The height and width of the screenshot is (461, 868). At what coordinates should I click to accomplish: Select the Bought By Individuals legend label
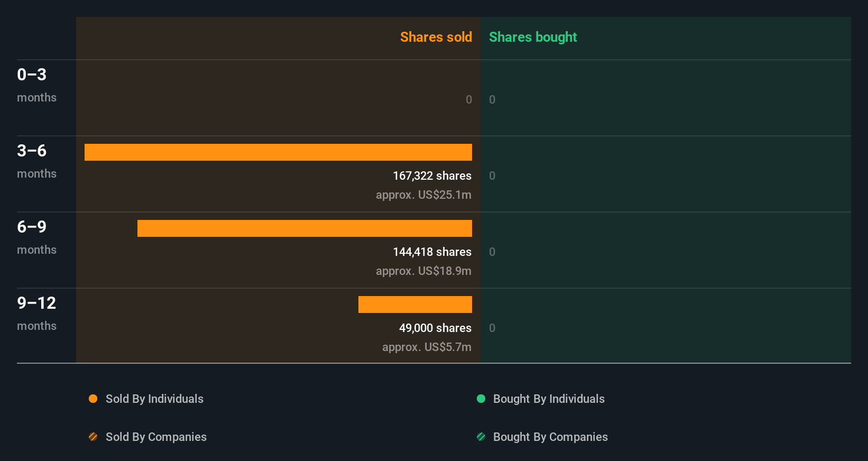click(549, 399)
